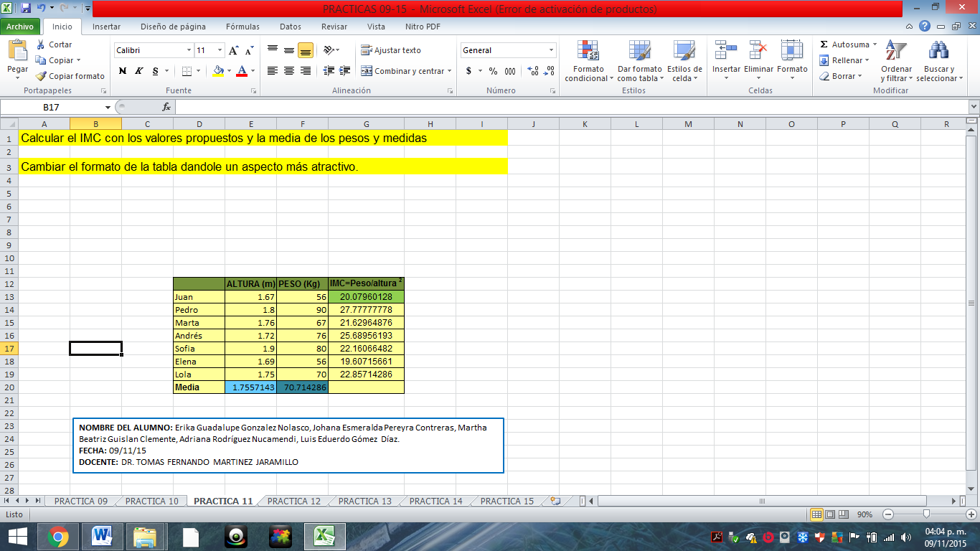The image size is (980, 551).
Task: Toggle Ajustar texto wrap
Action: point(391,50)
